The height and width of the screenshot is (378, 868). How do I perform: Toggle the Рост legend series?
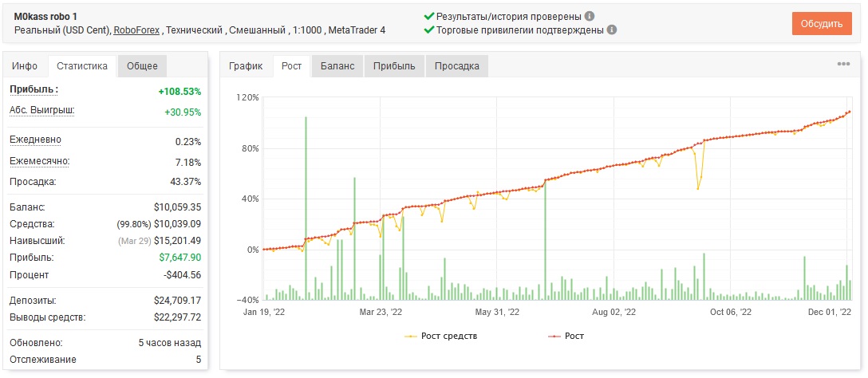[x=566, y=336]
